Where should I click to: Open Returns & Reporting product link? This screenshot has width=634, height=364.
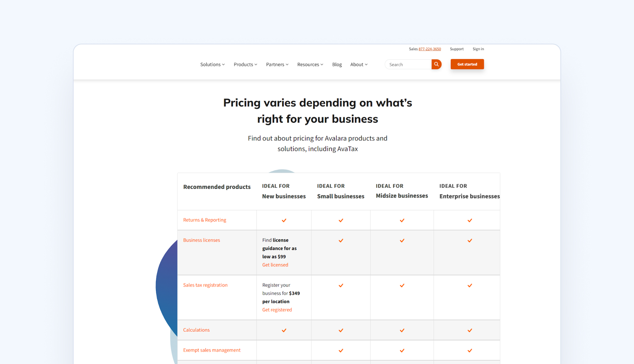pos(204,220)
